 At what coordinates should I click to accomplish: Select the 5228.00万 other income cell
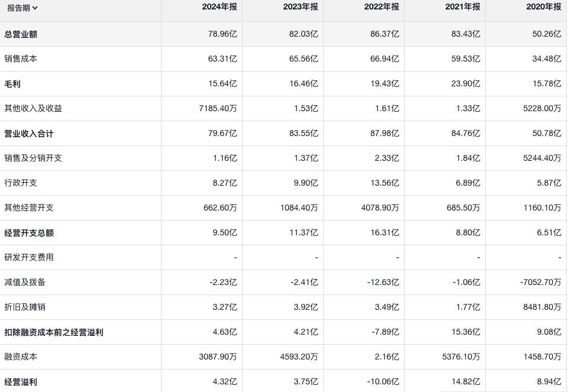(540, 109)
